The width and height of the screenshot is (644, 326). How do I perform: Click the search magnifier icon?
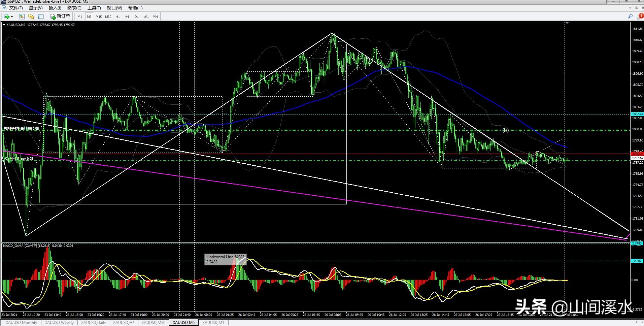[630, 16]
